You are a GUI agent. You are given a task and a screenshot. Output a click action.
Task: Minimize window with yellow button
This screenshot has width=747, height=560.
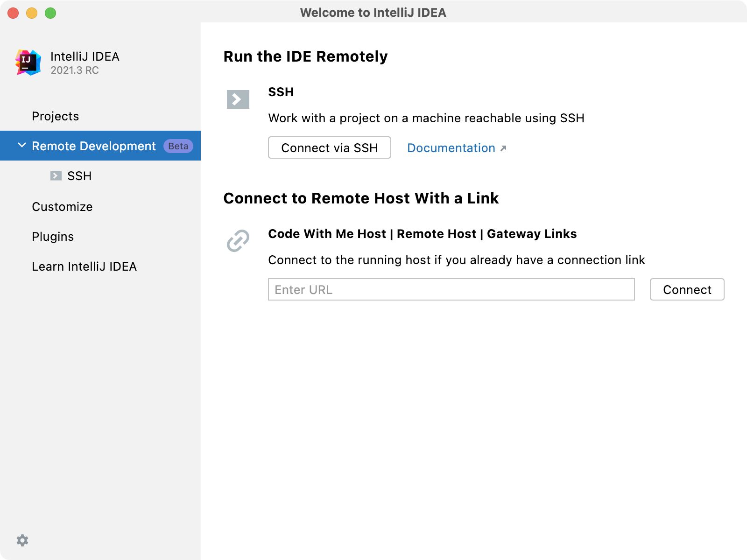coord(32,13)
